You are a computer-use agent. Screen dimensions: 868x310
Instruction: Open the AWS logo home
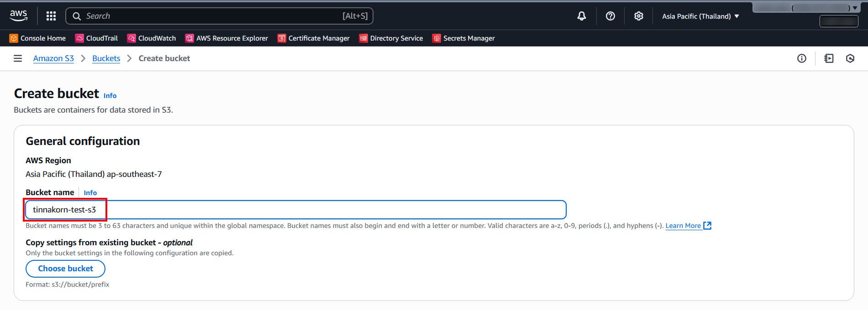tap(19, 15)
